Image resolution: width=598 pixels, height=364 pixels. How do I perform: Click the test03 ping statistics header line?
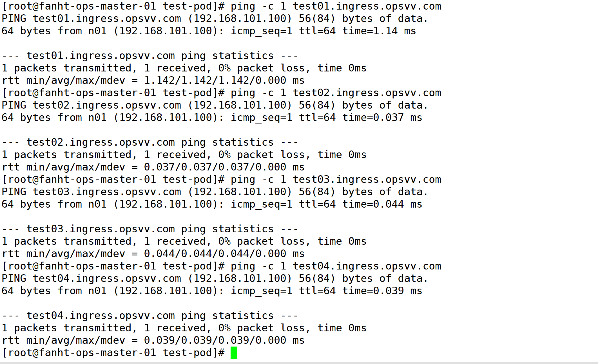click(x=150, y=229)
